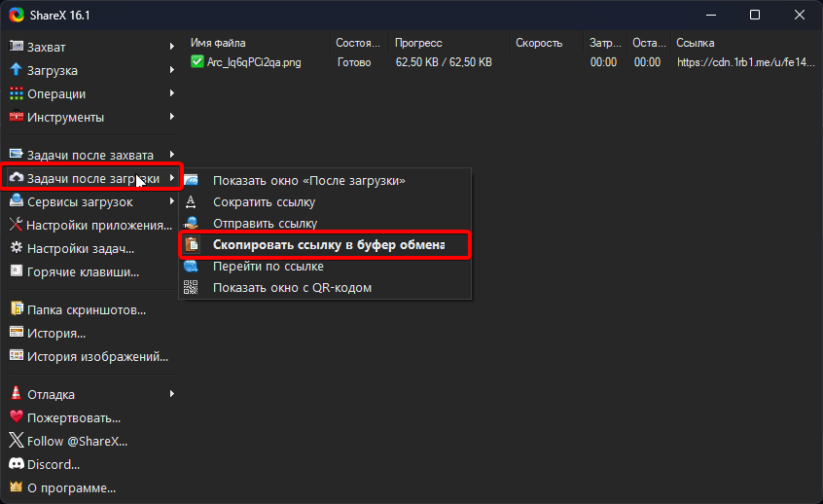Open the История entry label
Viewport: 823px width, 504px height.
(56, 334)
